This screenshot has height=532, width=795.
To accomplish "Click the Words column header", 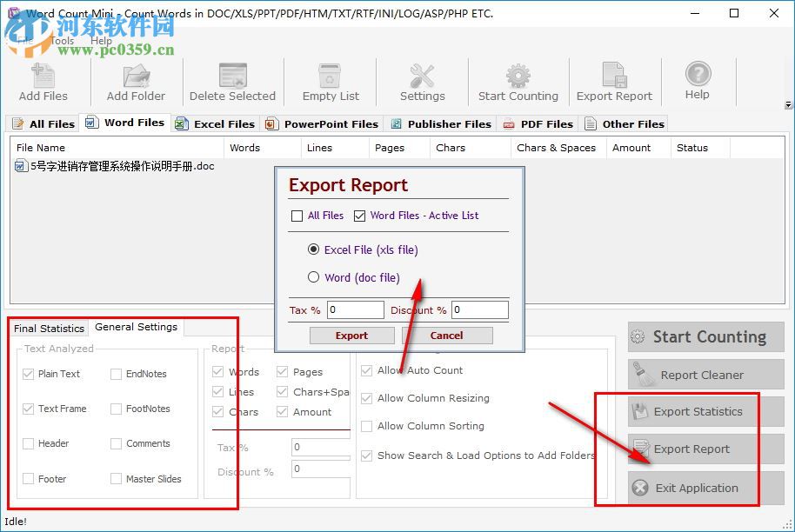I will (x=262, y=148).
